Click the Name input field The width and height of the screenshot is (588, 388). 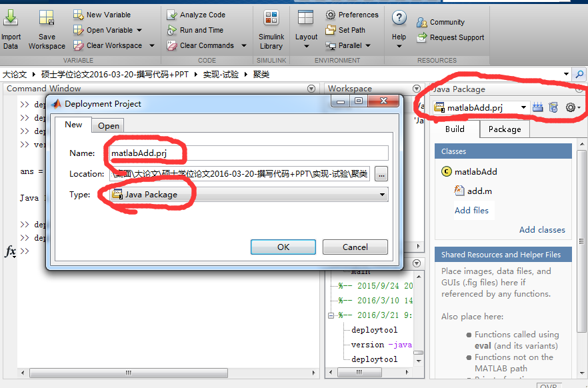249,153
